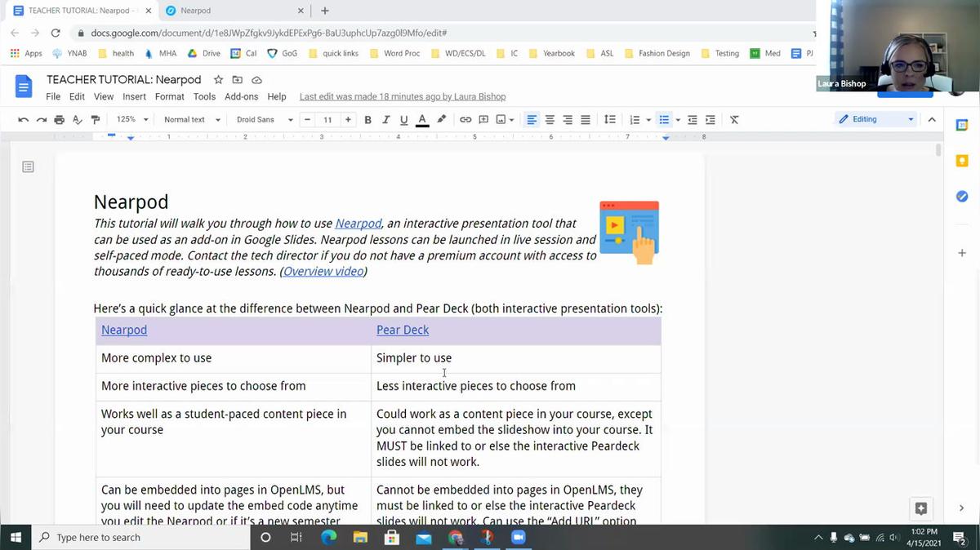Get more add-ons with plus icon

962,253
